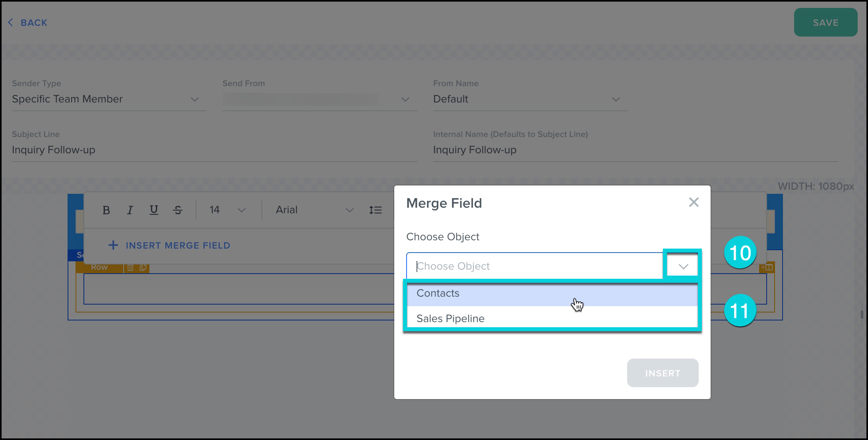The width and height of the screenshot is (868, 440).
Task: Go back using the BACK link
Action: [28, 23]
